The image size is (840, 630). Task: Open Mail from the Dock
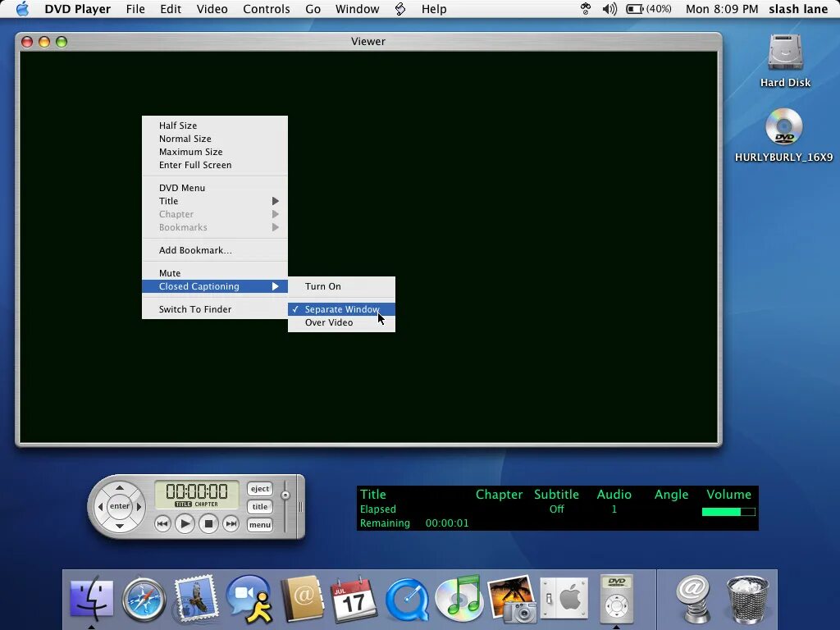(x=196, y=599)
